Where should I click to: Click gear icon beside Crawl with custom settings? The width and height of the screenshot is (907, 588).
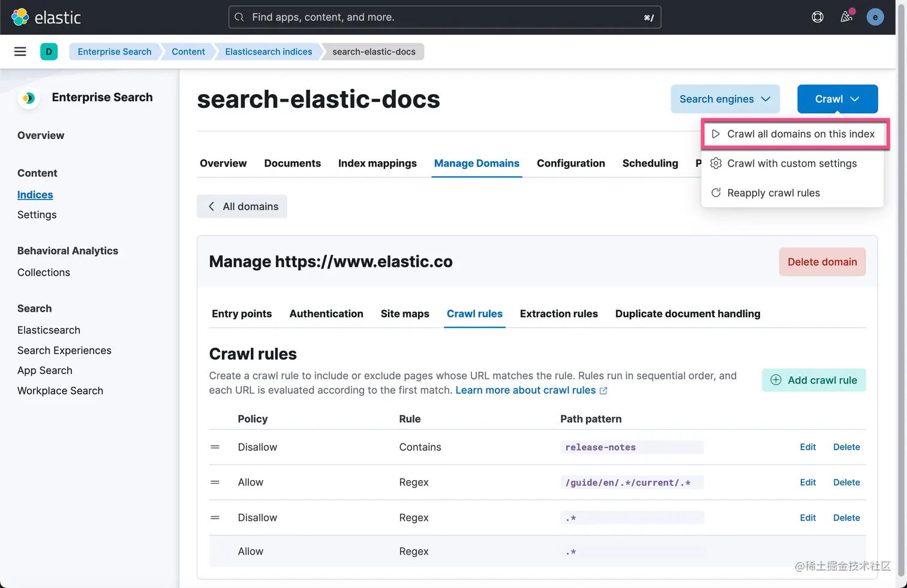point(716,164)
